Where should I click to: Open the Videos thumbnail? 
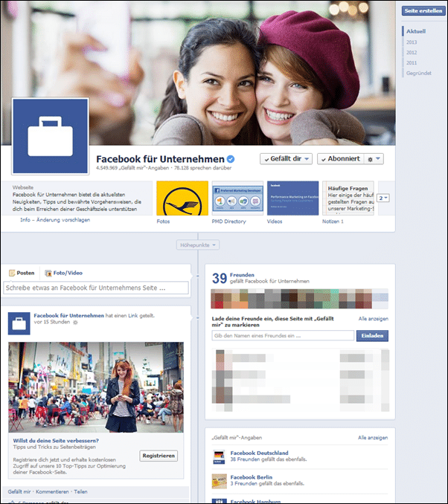click(x=293, y=198)
